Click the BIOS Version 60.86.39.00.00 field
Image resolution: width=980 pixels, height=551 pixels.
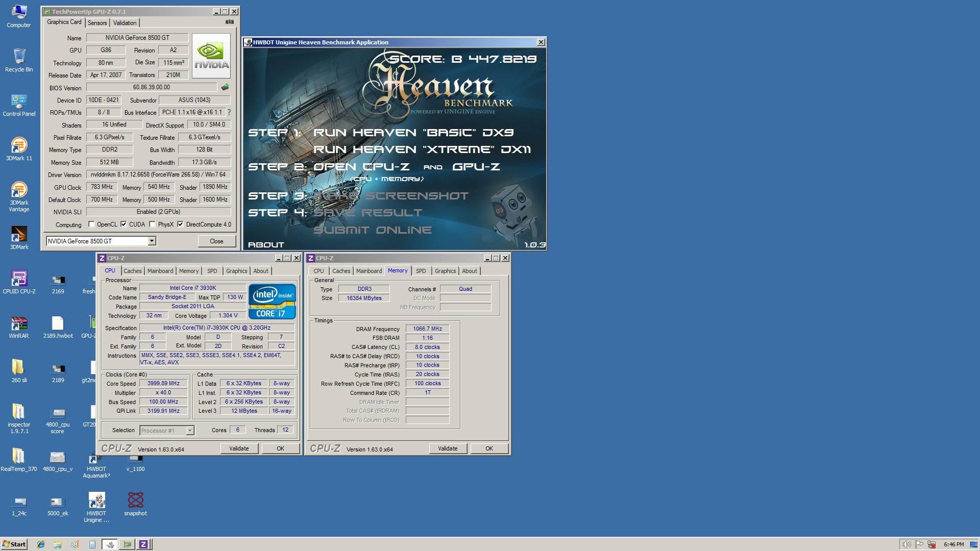click(152, 88)
